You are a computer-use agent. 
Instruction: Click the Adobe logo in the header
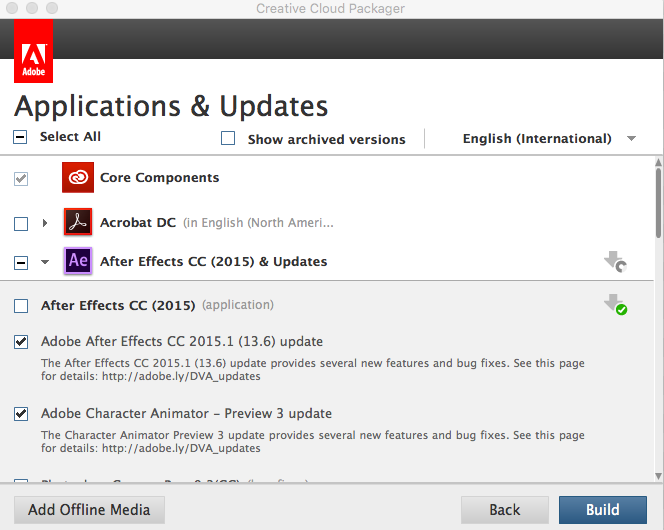coord(33,51)
